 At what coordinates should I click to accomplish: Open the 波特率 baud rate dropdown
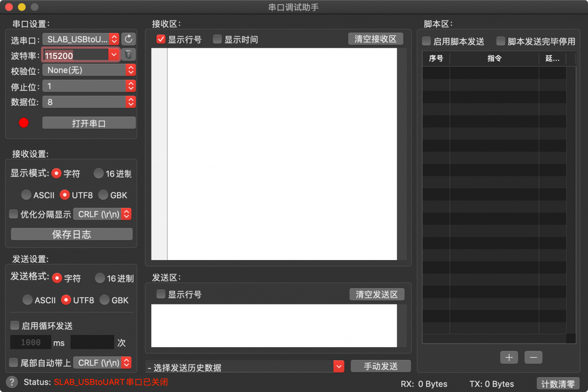point(113,55)
